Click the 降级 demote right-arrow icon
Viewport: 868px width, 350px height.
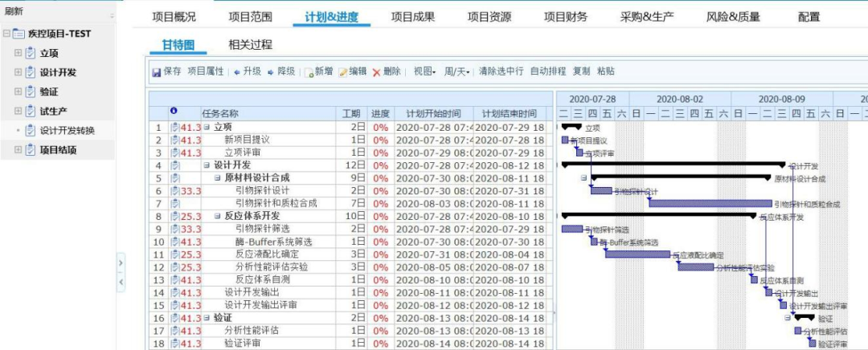(x=271, y=71)
